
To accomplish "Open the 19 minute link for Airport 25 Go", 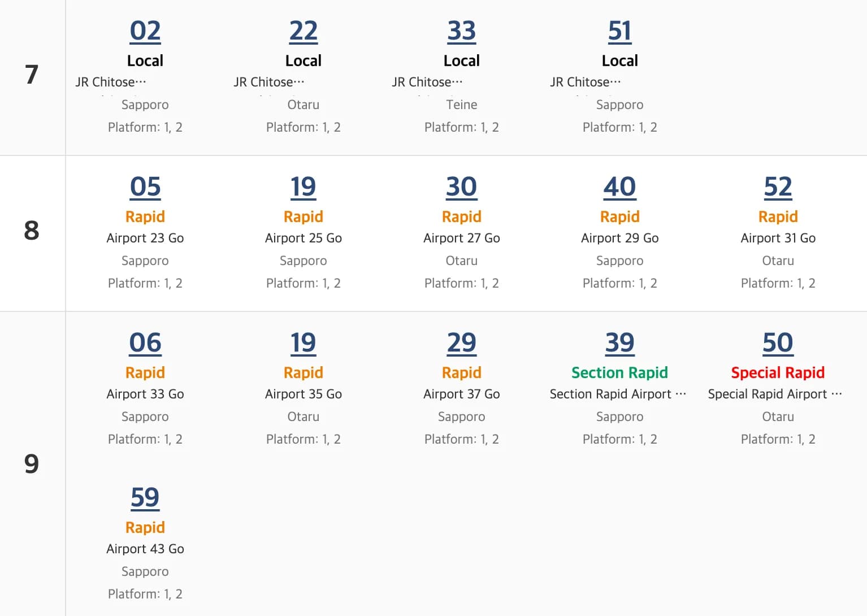I will click(x=304, y=187).
